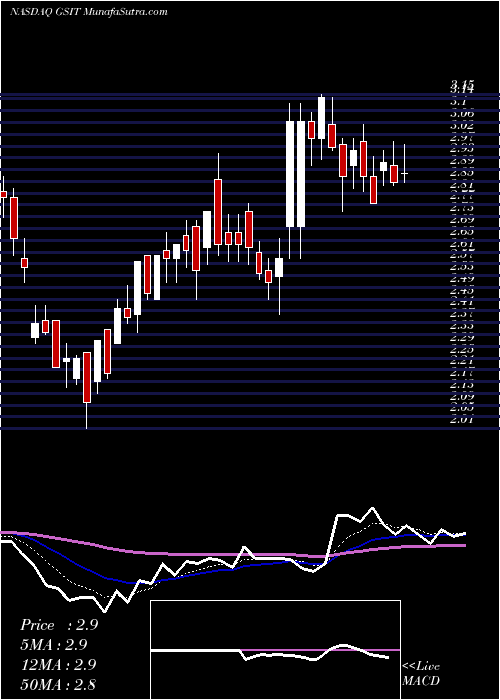Click the Live MACD inset chart
500x700 pixels.
coord(275,650)
